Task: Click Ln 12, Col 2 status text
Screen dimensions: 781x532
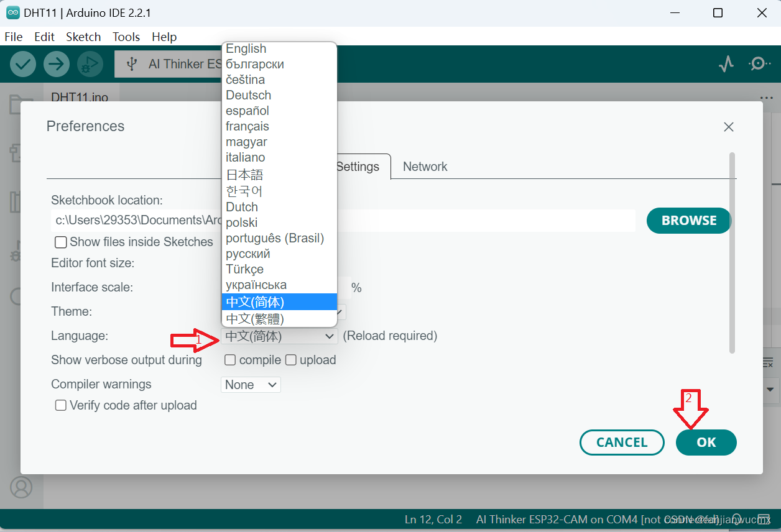Action: 433,520
